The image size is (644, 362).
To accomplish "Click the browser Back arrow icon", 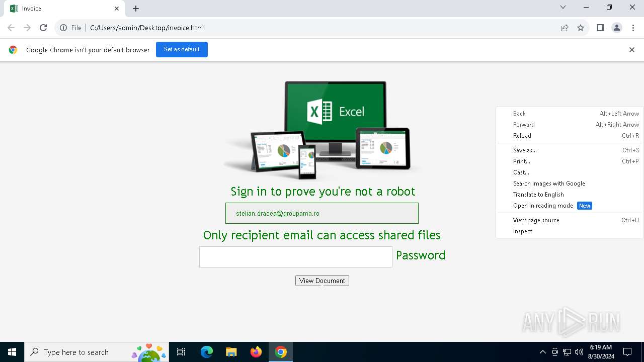I will [x=11, y=28].
